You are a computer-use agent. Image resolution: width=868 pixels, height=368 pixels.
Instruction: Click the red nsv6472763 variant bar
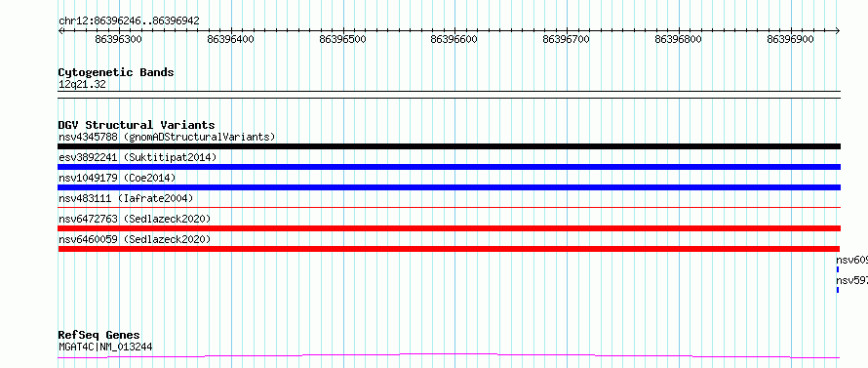pyautogui.click(x=449, y=228)
